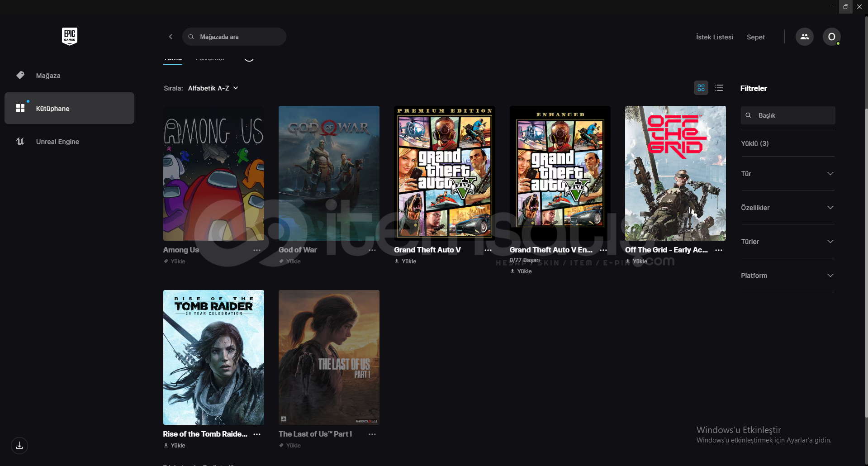Open Grand Theft Auto V Premium Edition cover
868x466 pixels.
pos(445,173)
